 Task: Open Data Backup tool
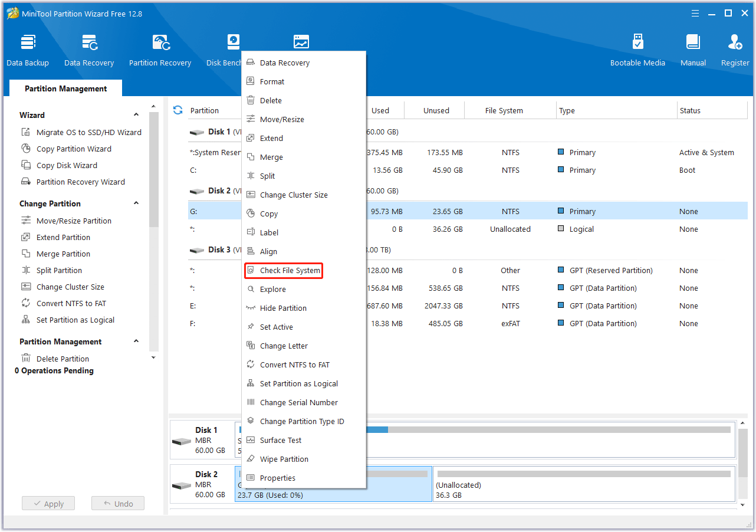[x=28, y=50]
